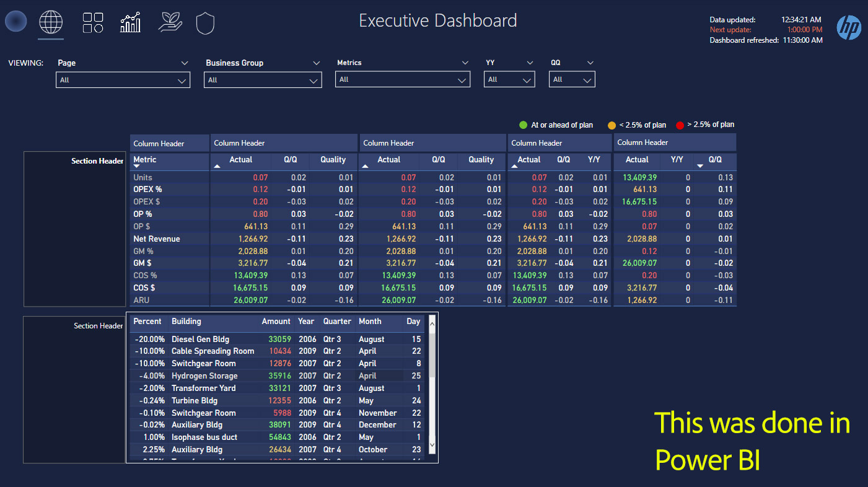Expand the Business Group dropdown box
This screenshot has width=868, height=487.
(x=263, y=81)
